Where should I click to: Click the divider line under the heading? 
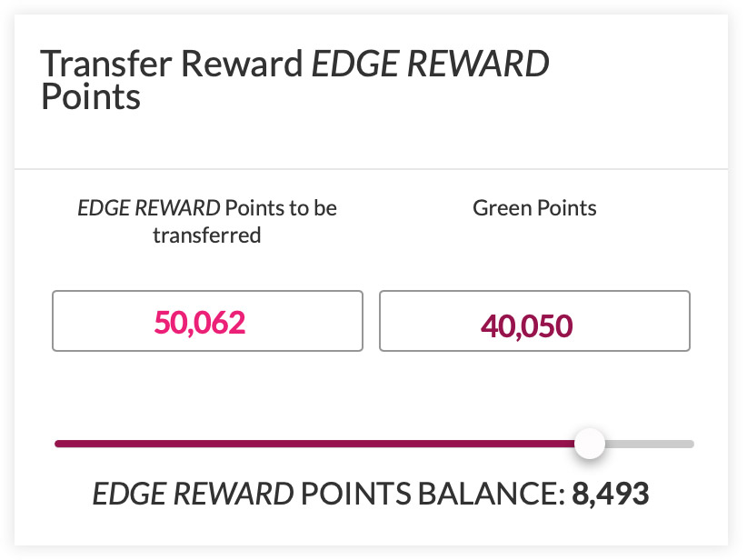pyautogui.click(x=371, y=169)
